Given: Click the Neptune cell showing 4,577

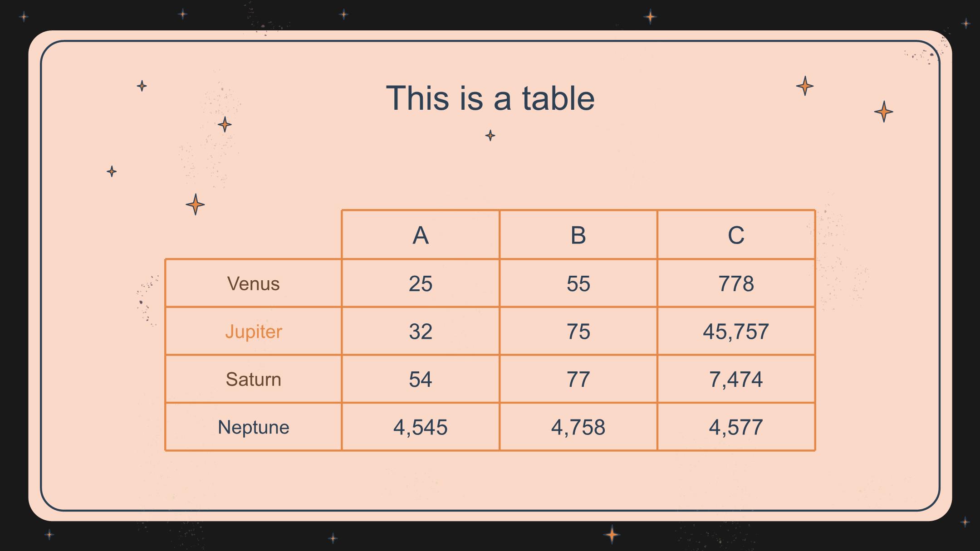Looking at the screenshot, I should coord(736,427).
